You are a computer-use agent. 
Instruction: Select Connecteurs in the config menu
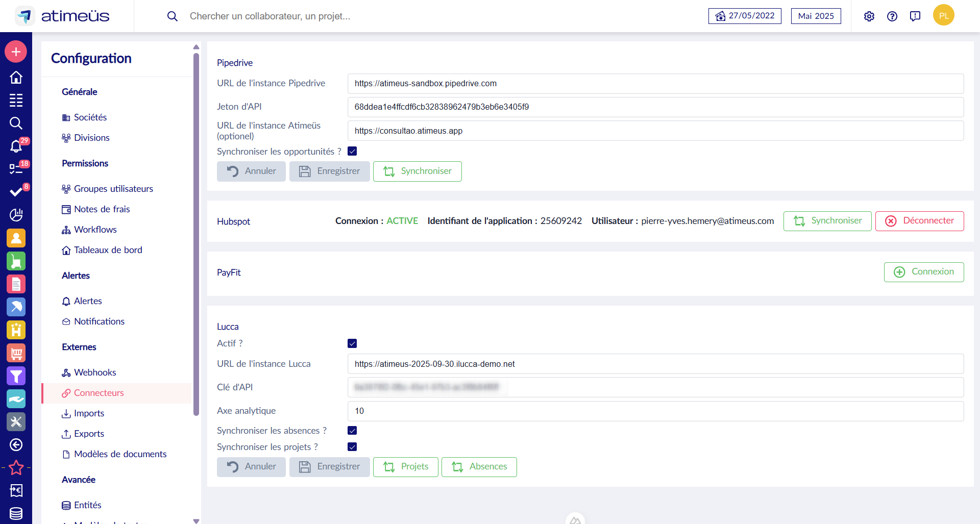pyautogui.click(x=117, y=393)
